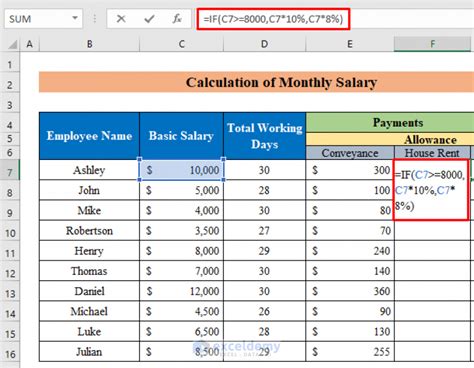The height and width of the screenshot is (368, 474).
Task: Select the Mike name cell
Action: [89, 210]
